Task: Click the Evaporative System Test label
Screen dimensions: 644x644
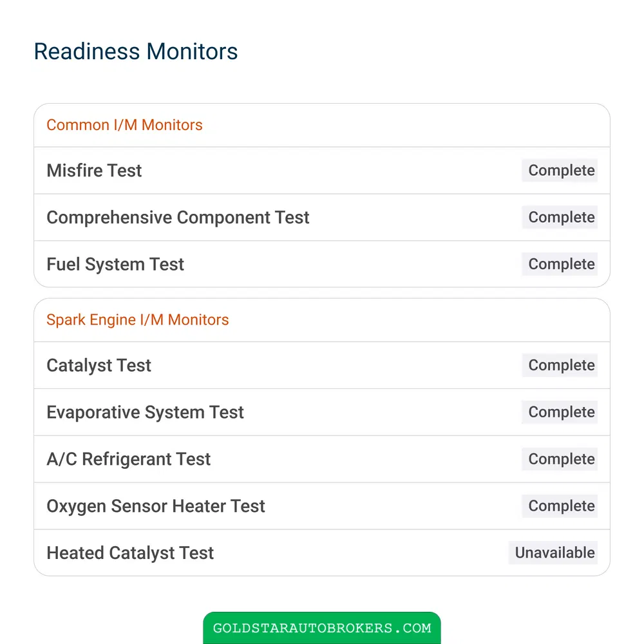Action: (146, 412)
